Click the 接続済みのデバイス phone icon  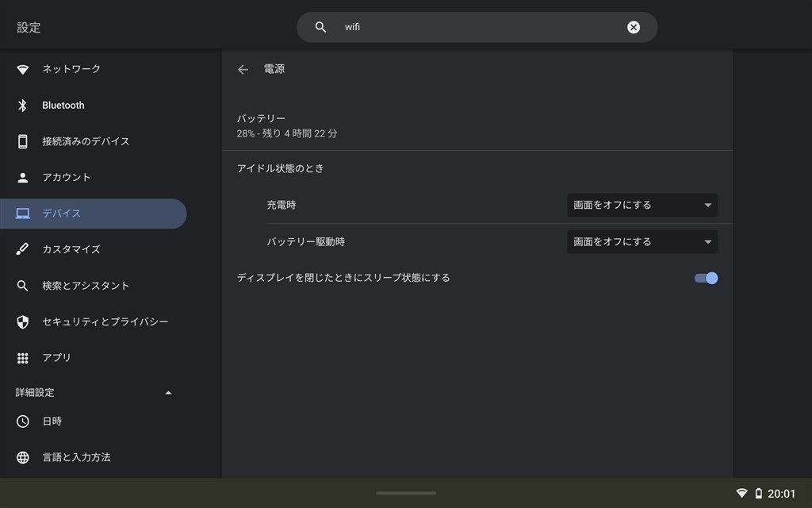click(22, 141)
